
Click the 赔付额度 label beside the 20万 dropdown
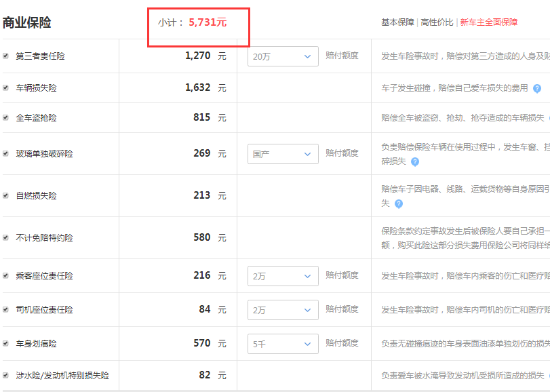pyautogui.click(x=342, y=56)
